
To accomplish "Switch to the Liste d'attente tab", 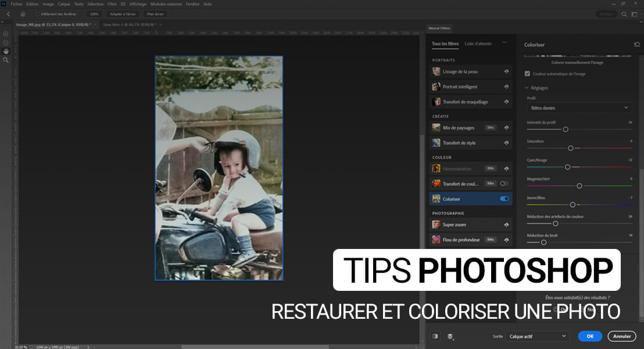I will pyautogui.click(x=478, y=44).
